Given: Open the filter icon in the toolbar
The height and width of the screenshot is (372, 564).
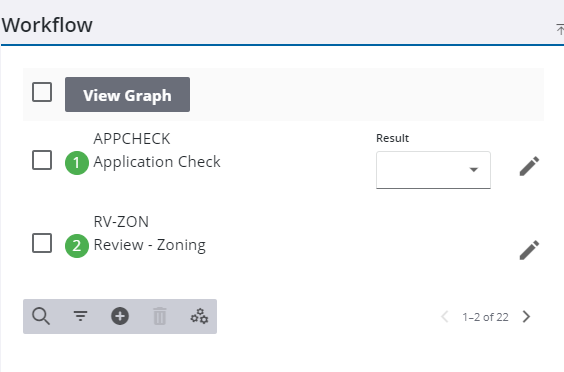Looking at the screenshot, I should point(81,316).
